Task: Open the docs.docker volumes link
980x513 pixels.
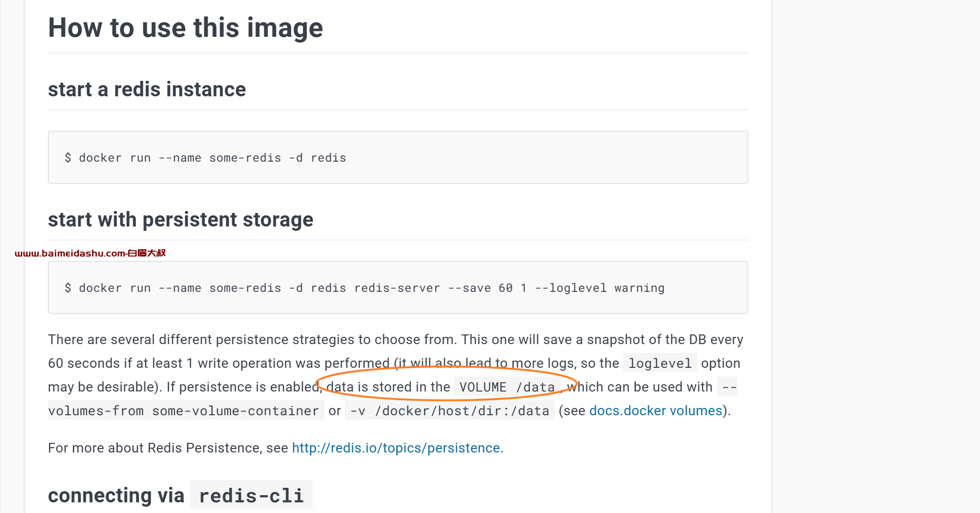Action: pyautogui.click(x=655, y=411)
